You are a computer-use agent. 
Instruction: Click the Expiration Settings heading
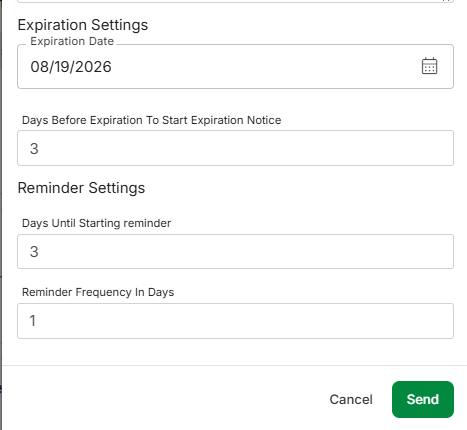tap(83, 25)
